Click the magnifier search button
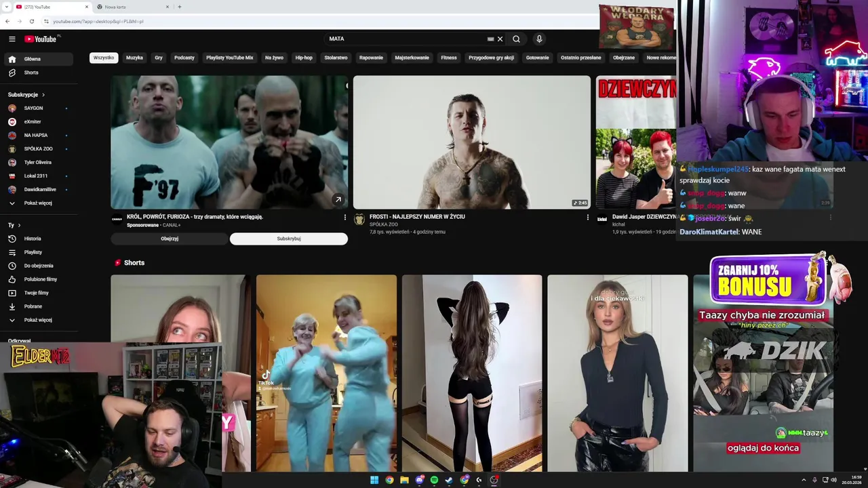 pos(516,39)
